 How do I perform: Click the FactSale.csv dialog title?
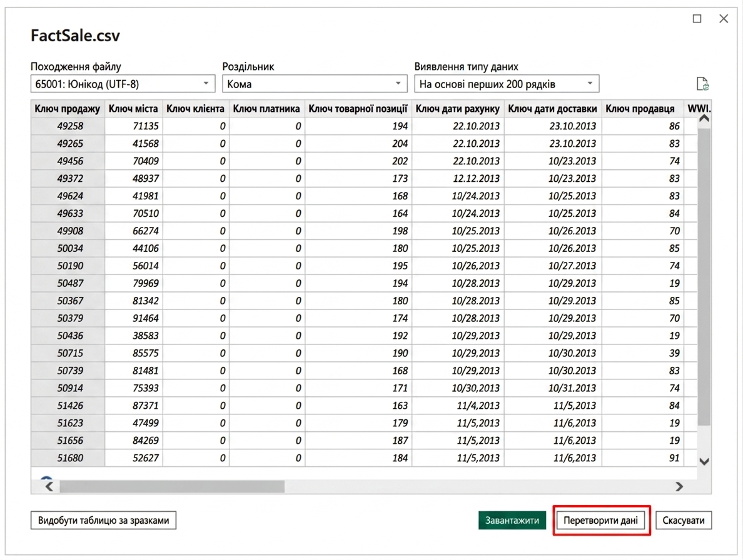[75, 36]
